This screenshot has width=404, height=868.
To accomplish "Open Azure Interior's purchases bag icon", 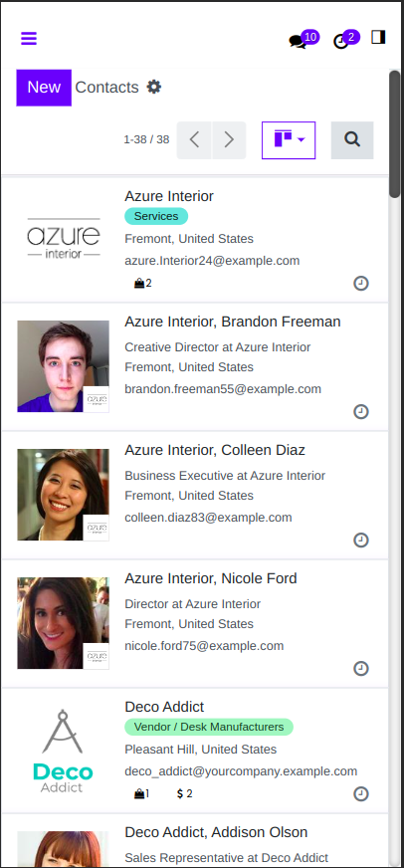I will point(142,284).
